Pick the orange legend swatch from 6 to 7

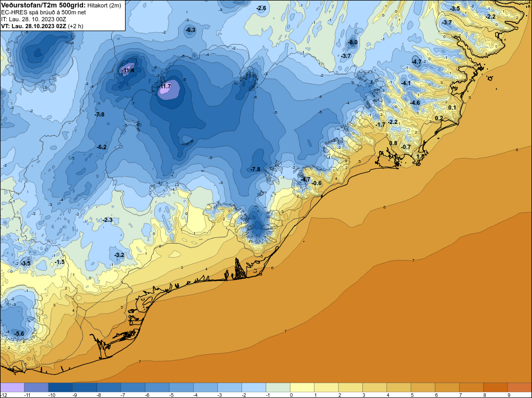click(447, 387)
